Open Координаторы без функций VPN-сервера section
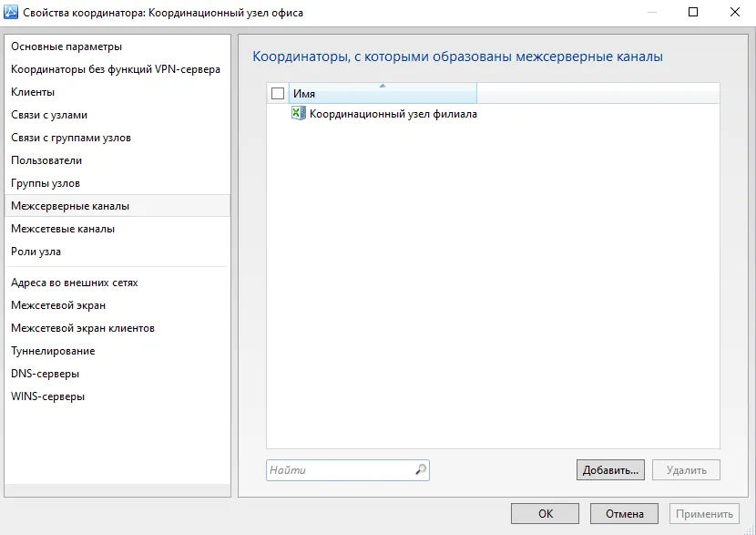This screenshot has width=756, height=535. [x=117, y=69]
